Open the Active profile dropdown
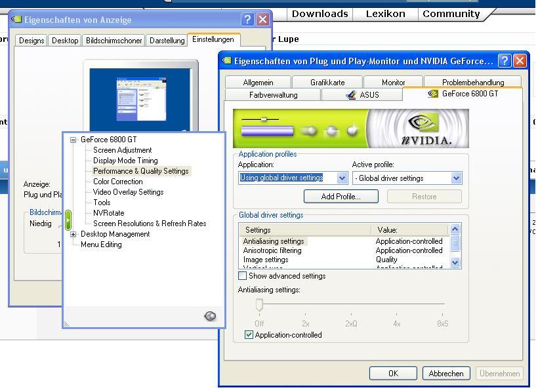The height and width of the screenshot is (392, 538). pyautogui.click(x=456, y=178)
